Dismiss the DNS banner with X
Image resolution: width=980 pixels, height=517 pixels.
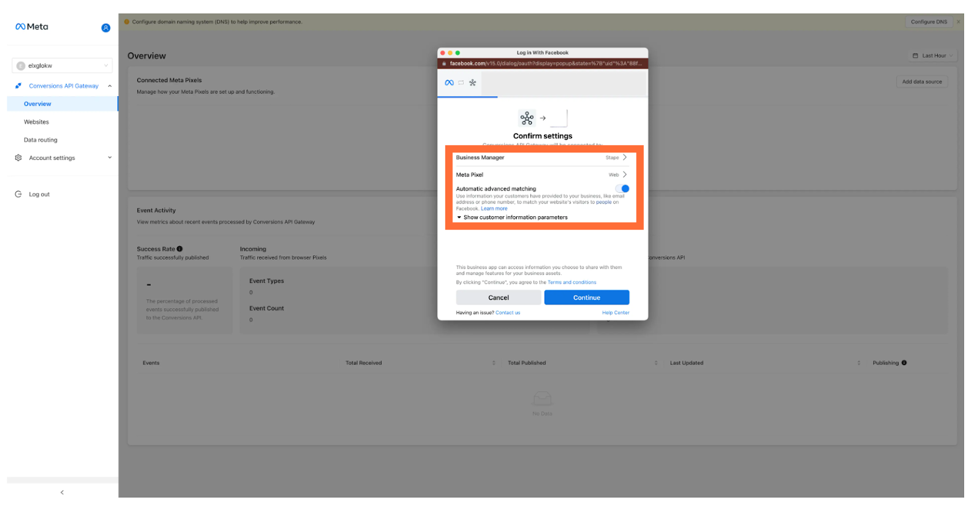tap(959, 22)
